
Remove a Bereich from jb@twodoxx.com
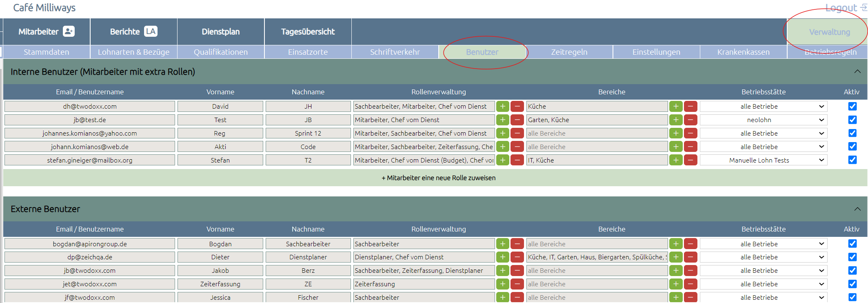[690, 270]
